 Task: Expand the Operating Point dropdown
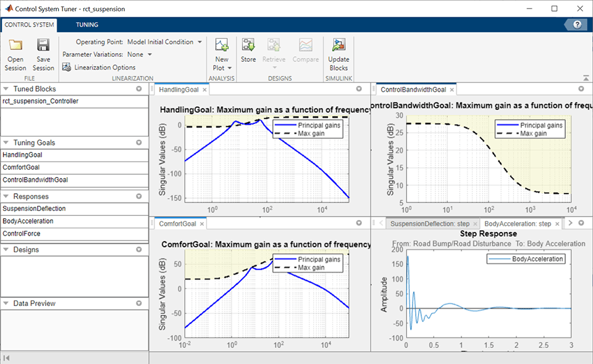pyautogui.click(x=200, y=42)
